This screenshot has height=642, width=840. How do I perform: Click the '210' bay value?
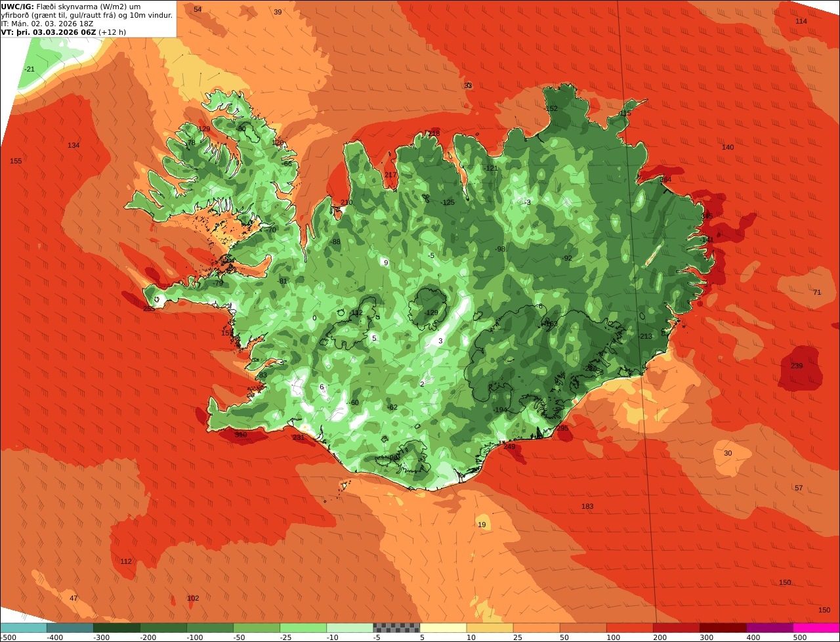coord(346,202)
